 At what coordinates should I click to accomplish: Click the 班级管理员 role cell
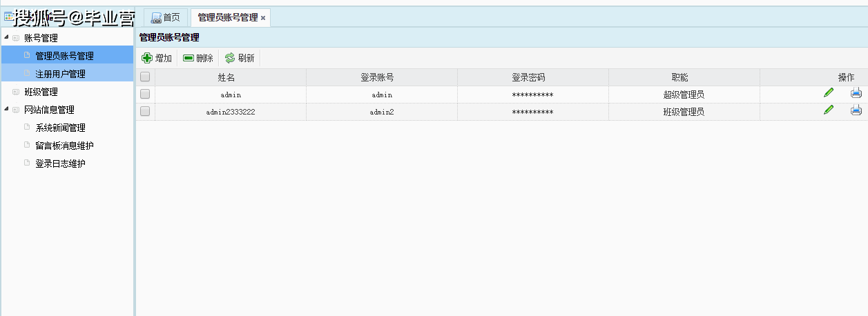pyautogui.click(x=684, y=111)
